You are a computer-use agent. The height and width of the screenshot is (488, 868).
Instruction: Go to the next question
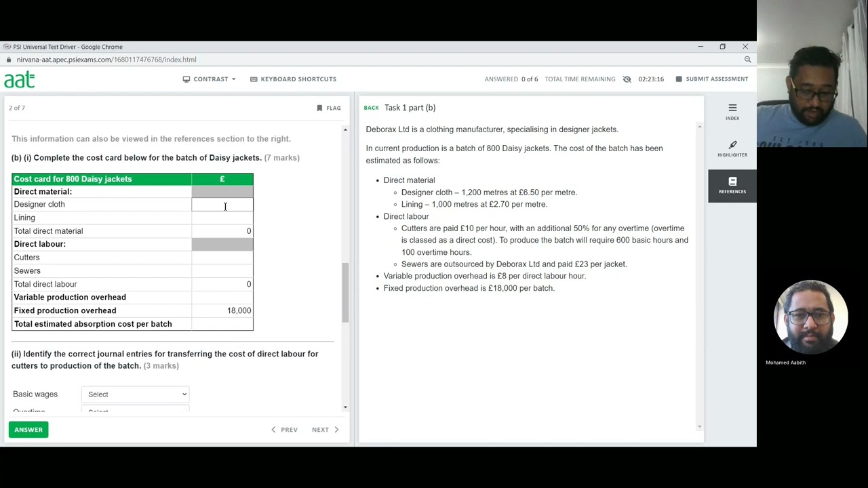click(x=325, y=430)
